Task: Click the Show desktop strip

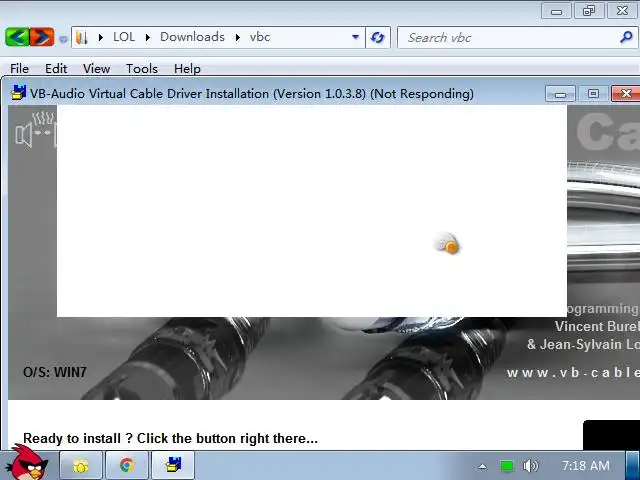Action: 632,465
